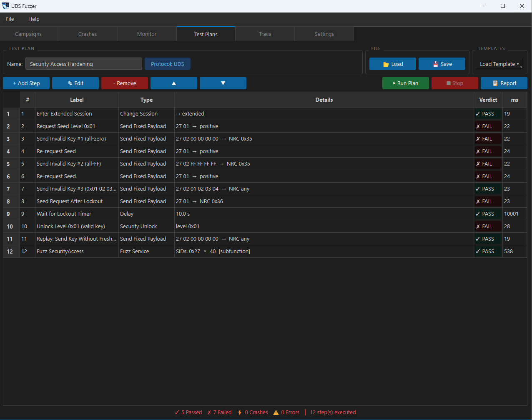
Task: Open the File menu
Action: (x=10, y=19)
